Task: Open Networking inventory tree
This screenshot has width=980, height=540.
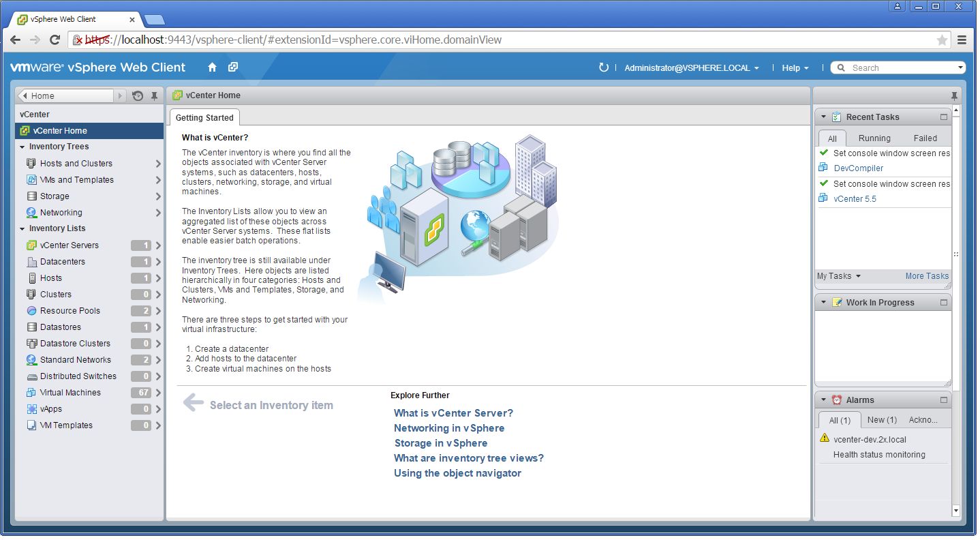Action: 89,213
